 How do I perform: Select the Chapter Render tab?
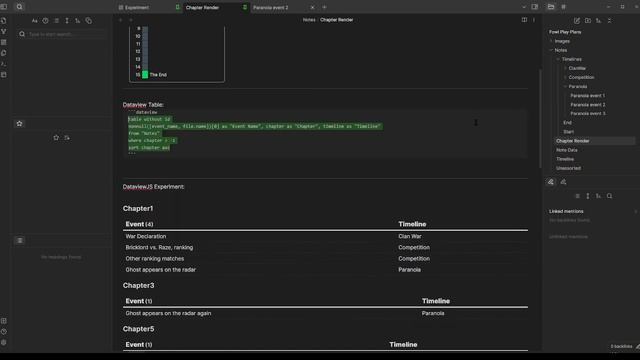(202, 7)
